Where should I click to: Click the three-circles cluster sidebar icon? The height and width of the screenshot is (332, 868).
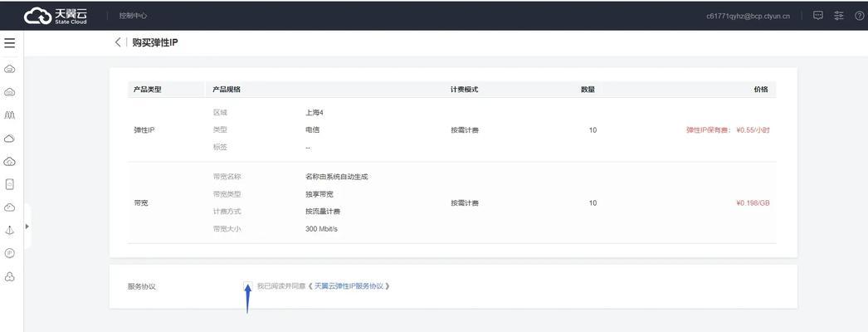(9, 276)
